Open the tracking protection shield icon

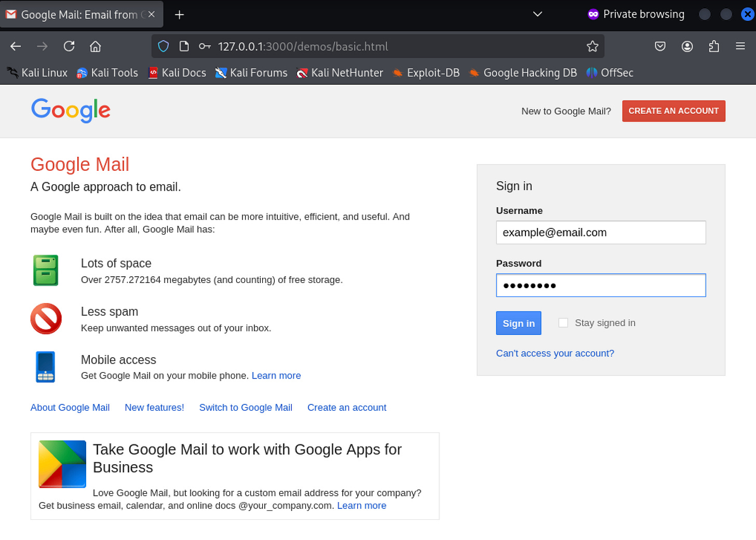click(x=164, y=46)
